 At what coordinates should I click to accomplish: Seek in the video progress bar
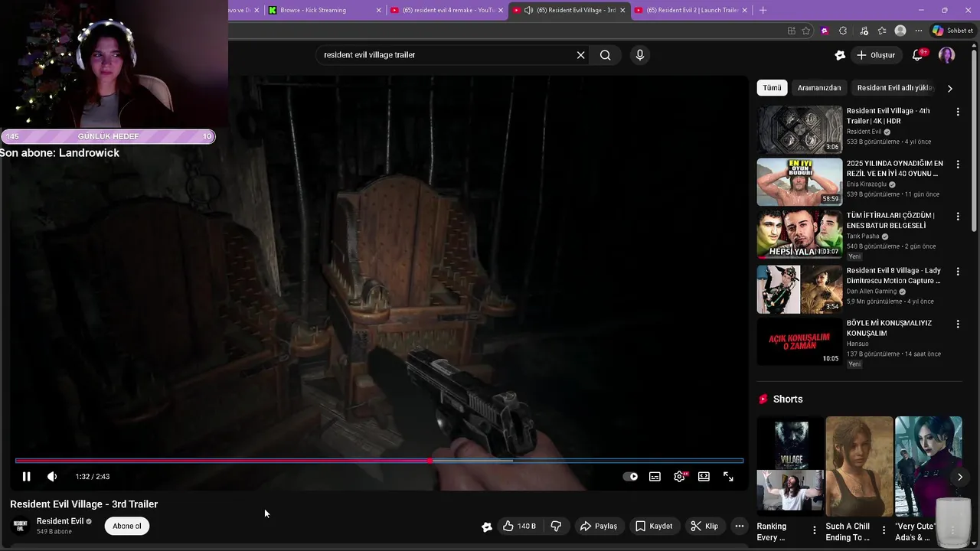[379, 461]
